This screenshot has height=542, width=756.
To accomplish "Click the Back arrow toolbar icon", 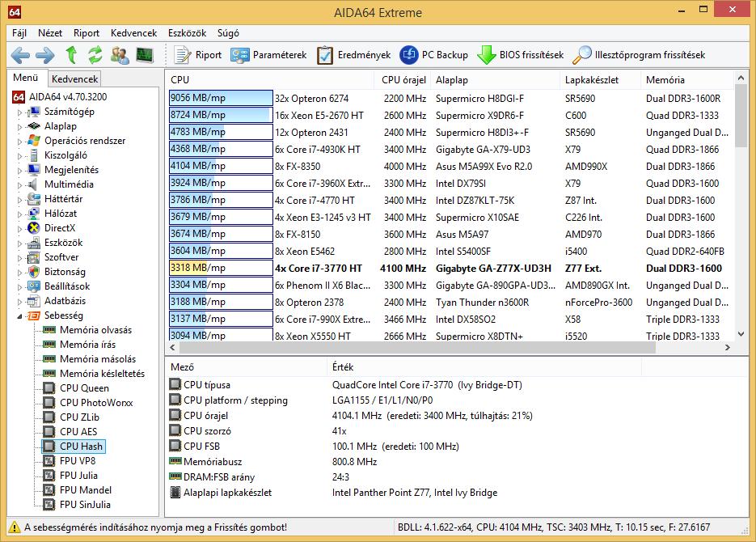I will point(20,56).
